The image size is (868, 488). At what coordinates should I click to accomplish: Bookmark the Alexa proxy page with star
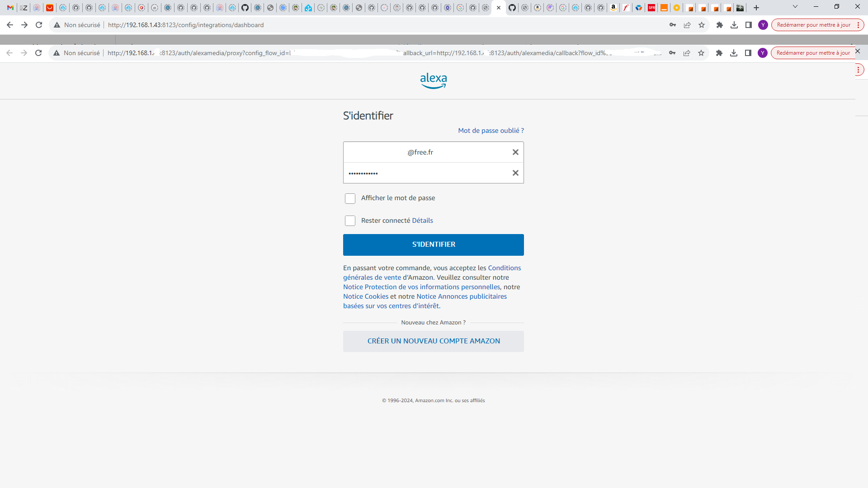(x=701, y=53)
